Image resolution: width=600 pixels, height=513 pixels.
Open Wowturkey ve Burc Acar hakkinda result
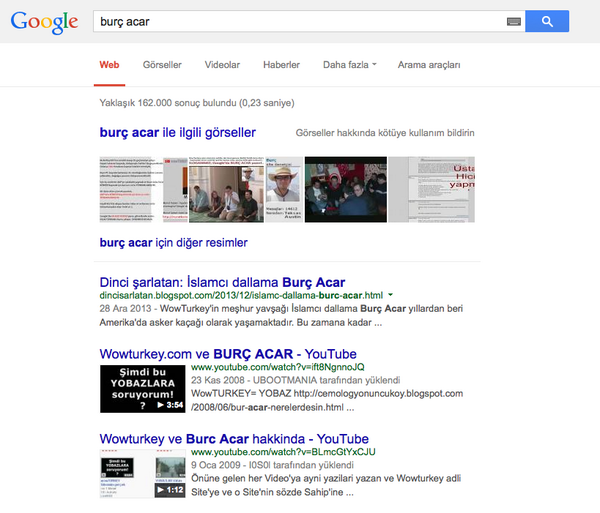click(x=234, y=439)
